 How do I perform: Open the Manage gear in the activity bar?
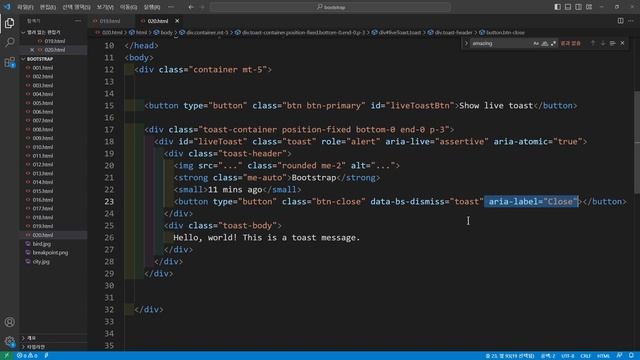(9, 341)
